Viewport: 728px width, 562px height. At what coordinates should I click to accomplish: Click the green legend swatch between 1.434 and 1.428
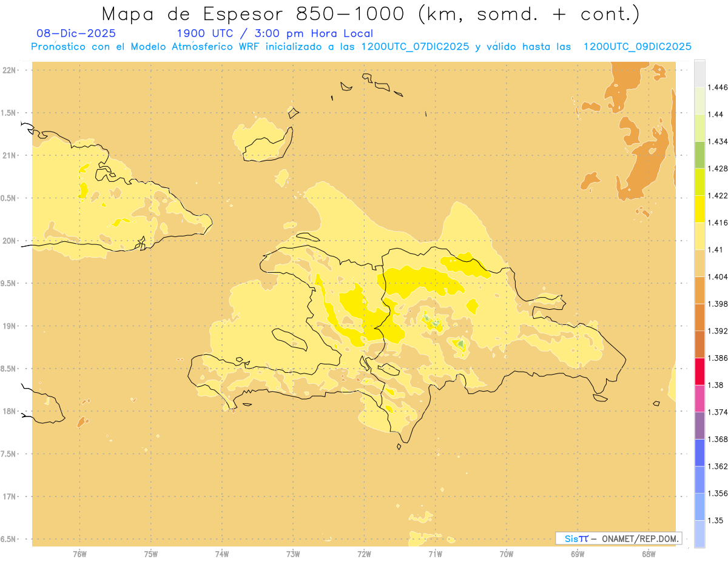click(x=699, y=155)
